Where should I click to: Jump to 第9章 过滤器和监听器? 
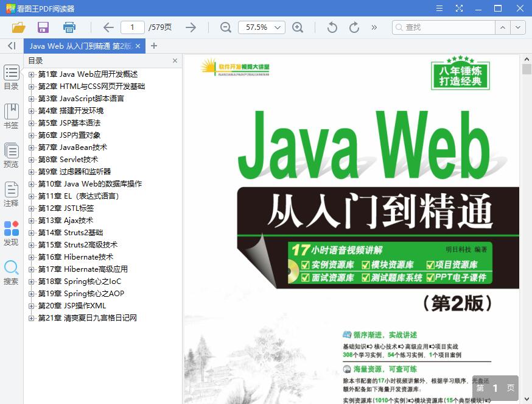click(x=74, y=172)
